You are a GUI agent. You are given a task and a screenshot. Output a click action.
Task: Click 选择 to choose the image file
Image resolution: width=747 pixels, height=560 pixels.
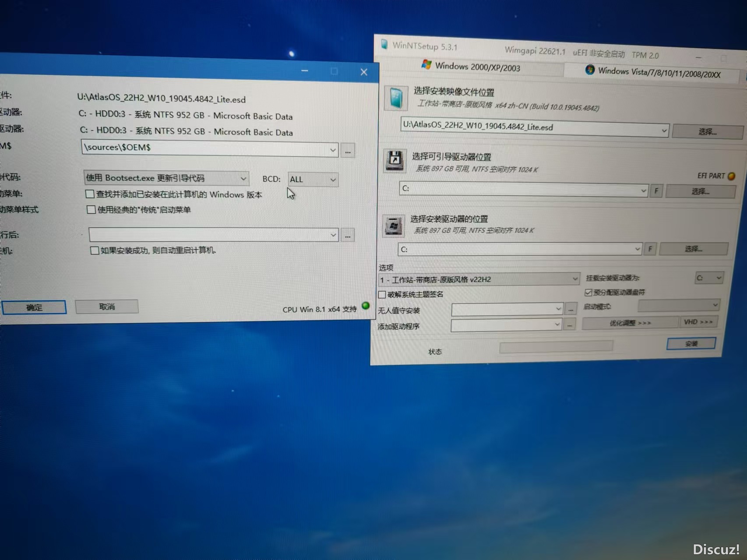coord(707,131)
